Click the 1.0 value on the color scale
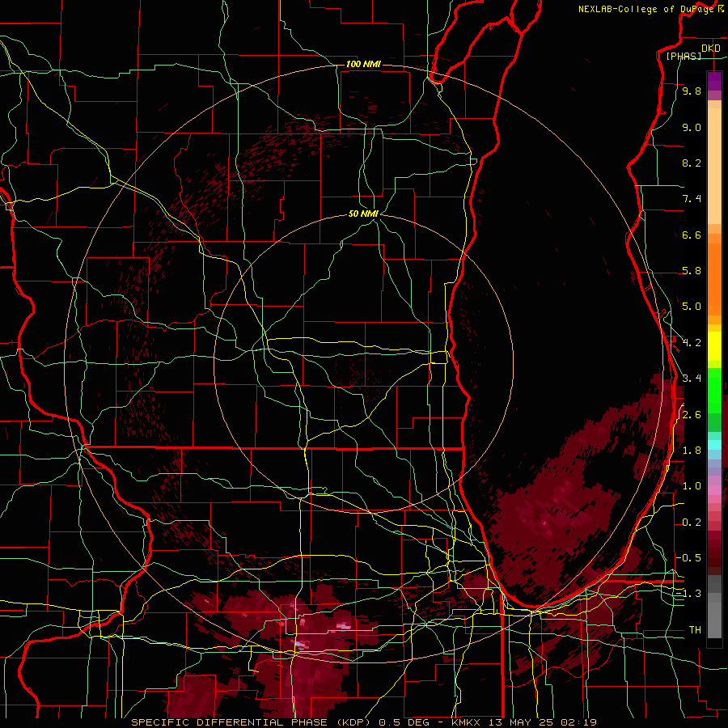 (x=692, y=486)
